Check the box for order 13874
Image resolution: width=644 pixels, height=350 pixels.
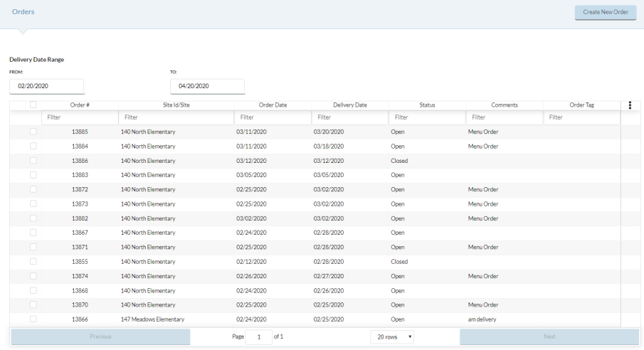pos(33,275)
